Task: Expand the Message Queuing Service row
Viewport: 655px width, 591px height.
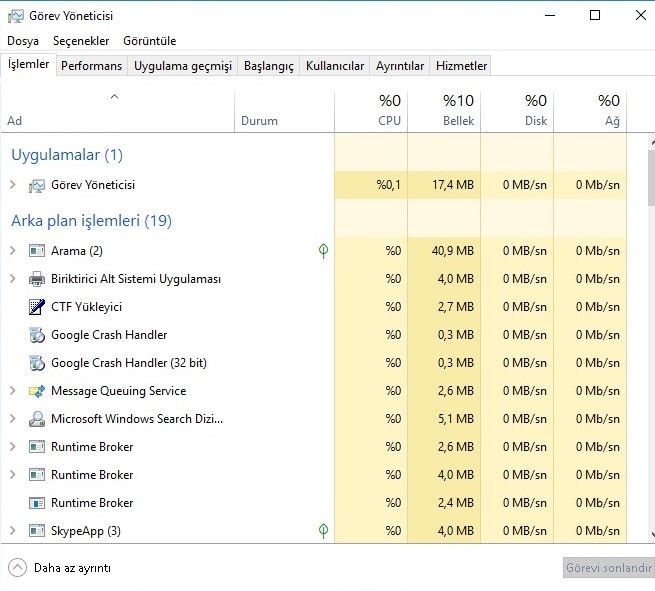Action: coord(13,391)
